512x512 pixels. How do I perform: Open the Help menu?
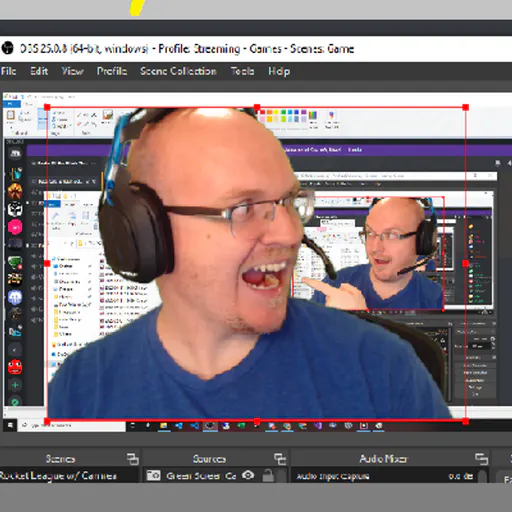click(x=279, y=71)
